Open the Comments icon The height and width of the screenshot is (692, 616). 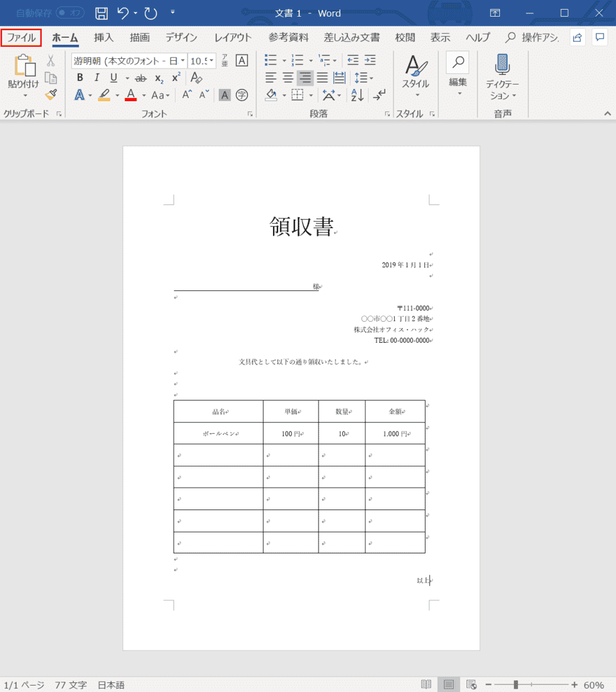pos(600,37)
